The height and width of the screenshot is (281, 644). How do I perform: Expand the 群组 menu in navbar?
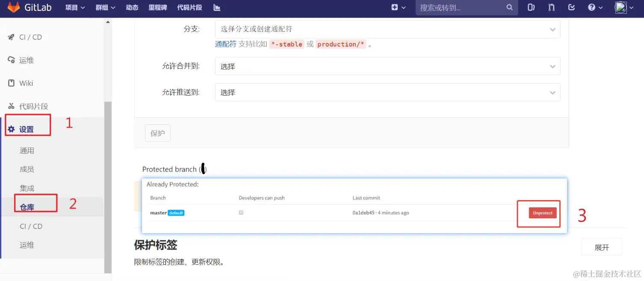tap(105, 8)
